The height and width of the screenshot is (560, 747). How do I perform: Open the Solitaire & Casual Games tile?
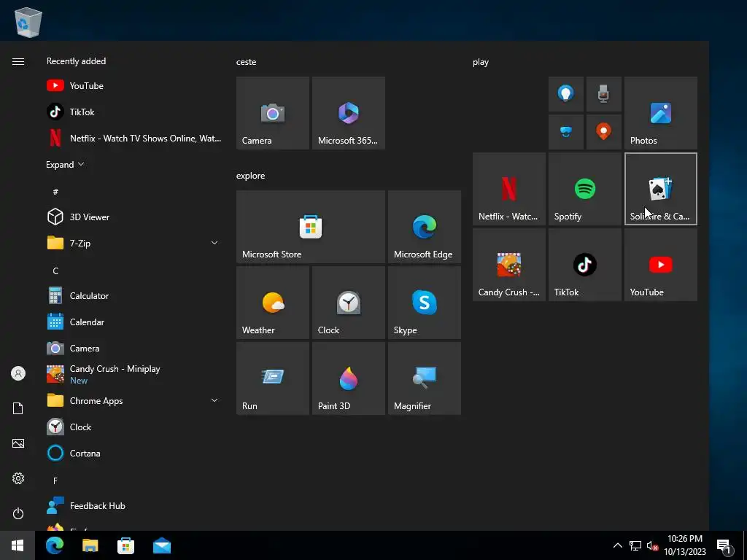tap(661, 189)
